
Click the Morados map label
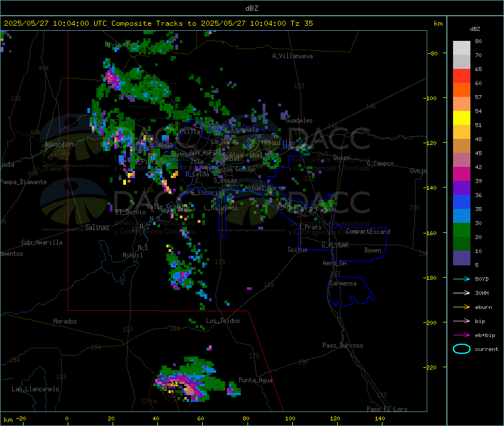pyautogui.click(x=65, y=321)
